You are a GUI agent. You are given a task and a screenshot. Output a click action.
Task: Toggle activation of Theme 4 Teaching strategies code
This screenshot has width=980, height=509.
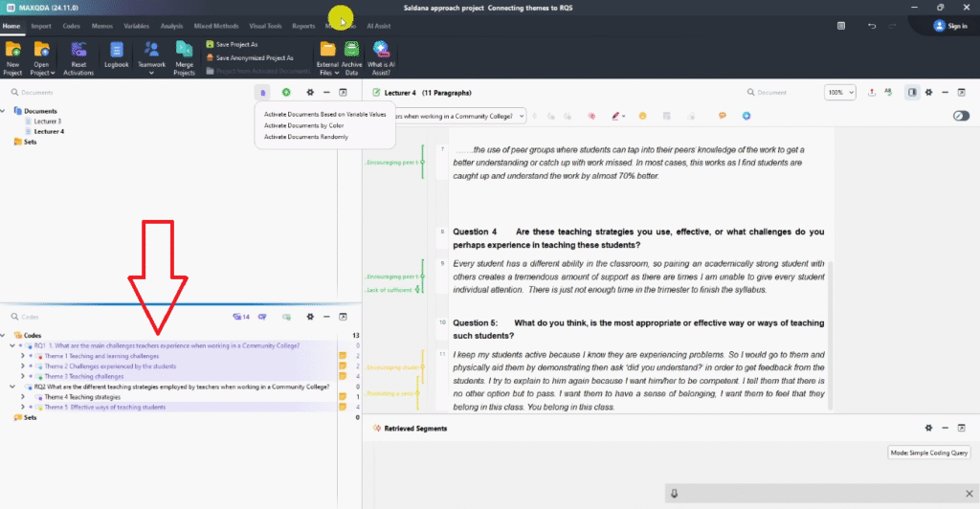[36, 397]
